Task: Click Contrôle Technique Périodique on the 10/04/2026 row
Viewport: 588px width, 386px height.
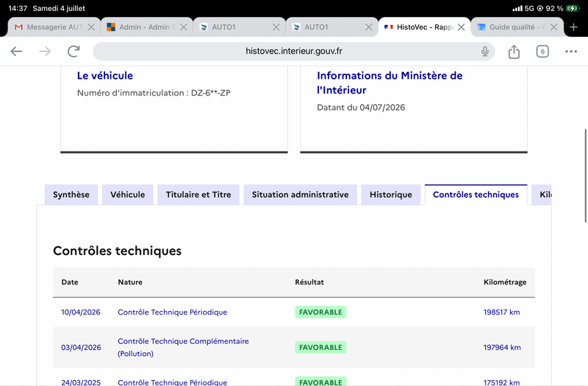Action: point(173,312)
